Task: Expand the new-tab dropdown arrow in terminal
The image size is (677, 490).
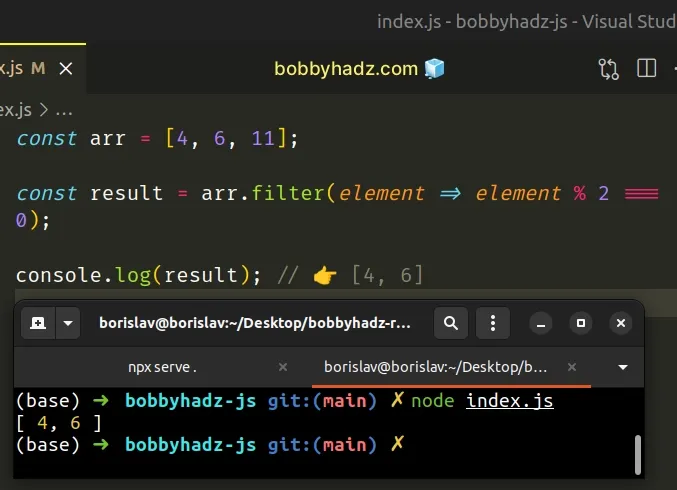Action: coord(68,323)
